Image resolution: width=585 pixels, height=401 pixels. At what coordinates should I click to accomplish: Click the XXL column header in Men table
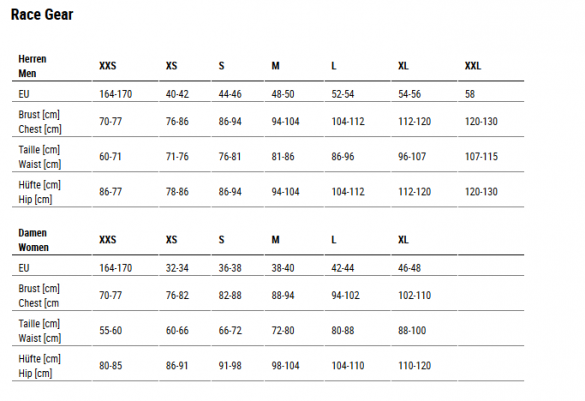[x=473, y=66]
